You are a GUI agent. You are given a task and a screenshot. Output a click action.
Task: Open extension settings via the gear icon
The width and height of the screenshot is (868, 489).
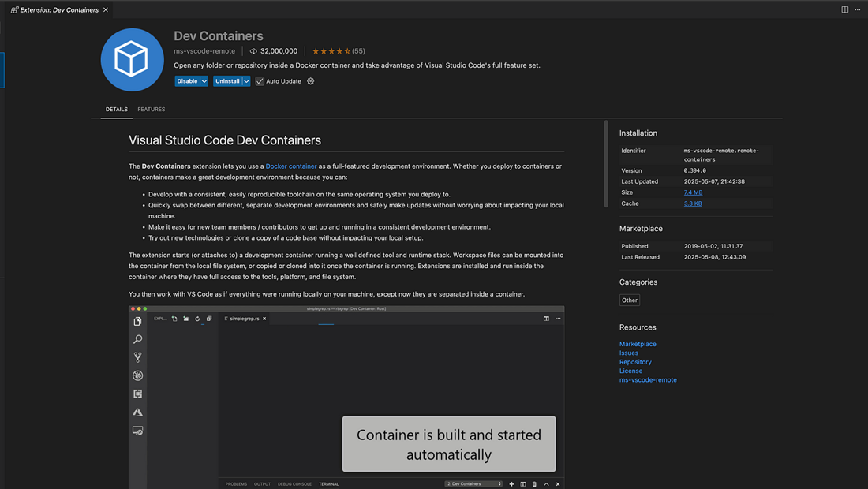coord(310,80)
